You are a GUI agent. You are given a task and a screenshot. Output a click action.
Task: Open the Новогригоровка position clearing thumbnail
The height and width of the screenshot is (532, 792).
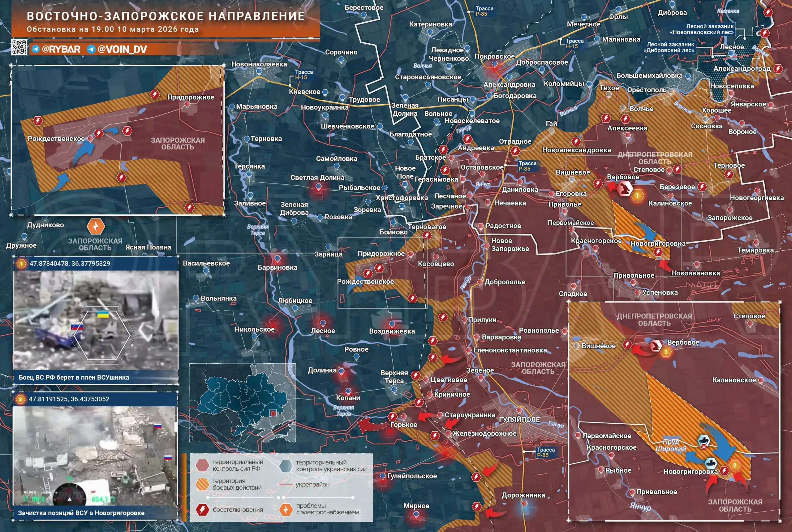(x=95, y=456)
